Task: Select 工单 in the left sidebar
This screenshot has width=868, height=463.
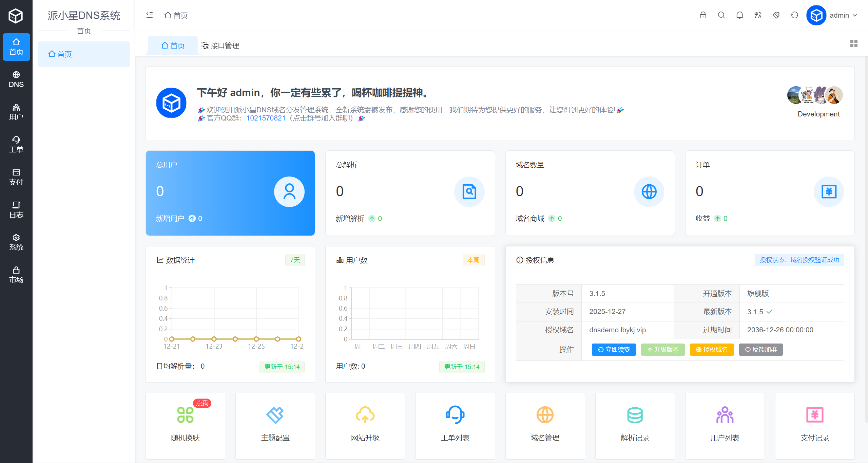Action: [16, 144]
